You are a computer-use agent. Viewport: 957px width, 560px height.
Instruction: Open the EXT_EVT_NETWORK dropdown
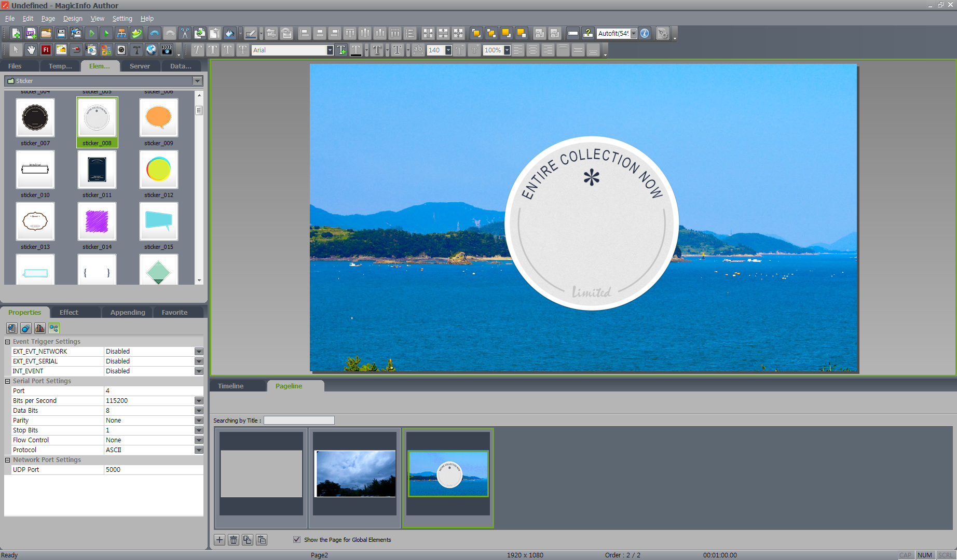pos(199,352)
